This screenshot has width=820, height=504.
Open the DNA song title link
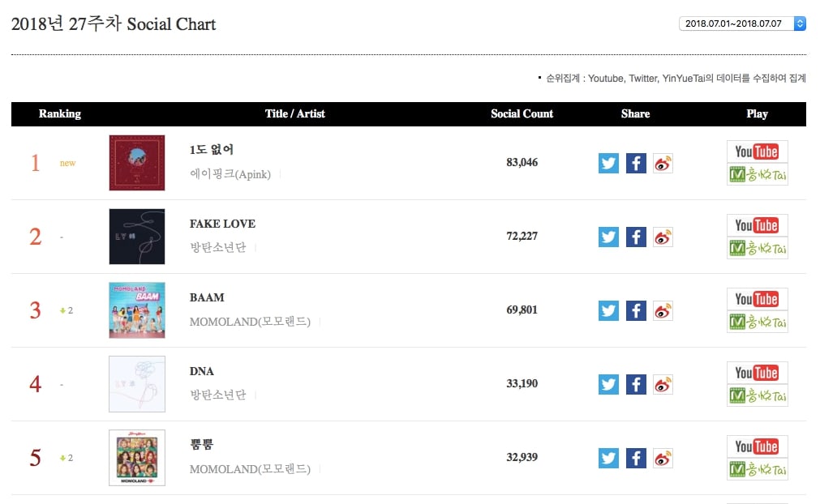pos(202,371)
